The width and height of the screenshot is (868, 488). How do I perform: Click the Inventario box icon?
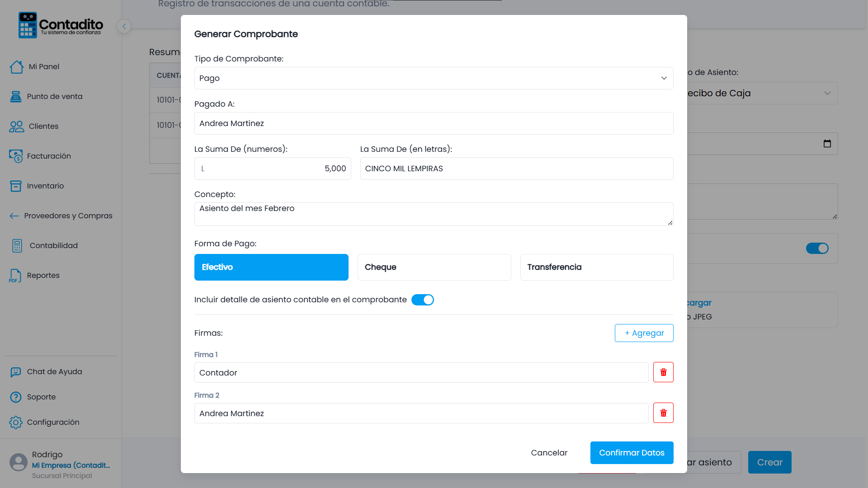pyautogui.click(x=16, y=186)
